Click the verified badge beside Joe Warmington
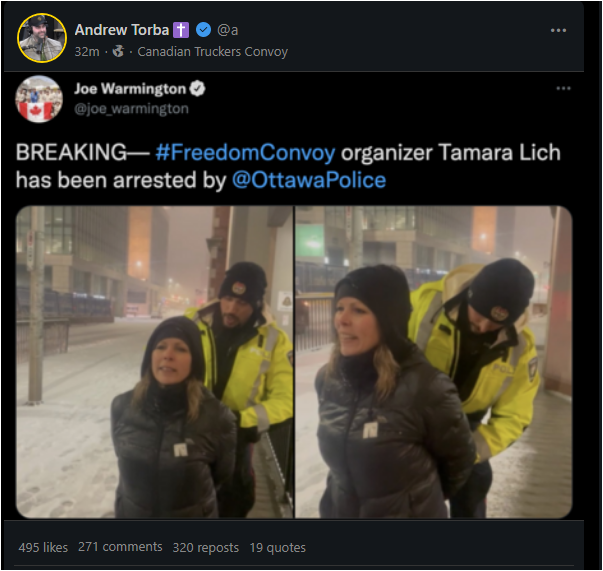Image resolution: width=603 pixels, height=571 pixels. click(197, 89)
